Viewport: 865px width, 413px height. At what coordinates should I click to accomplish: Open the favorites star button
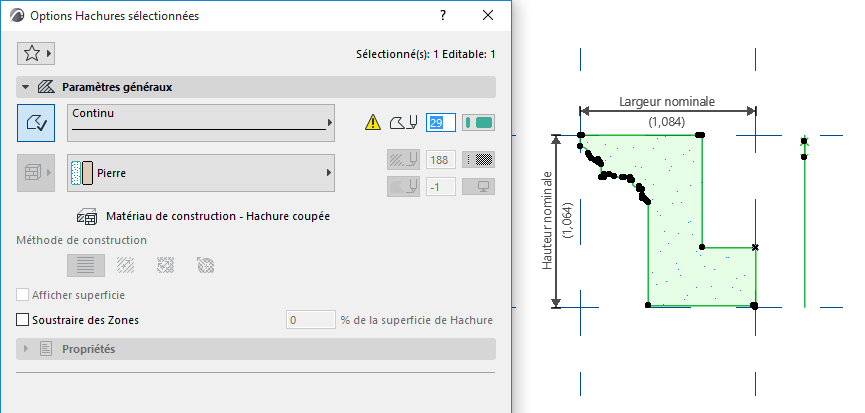coord(35,53)
